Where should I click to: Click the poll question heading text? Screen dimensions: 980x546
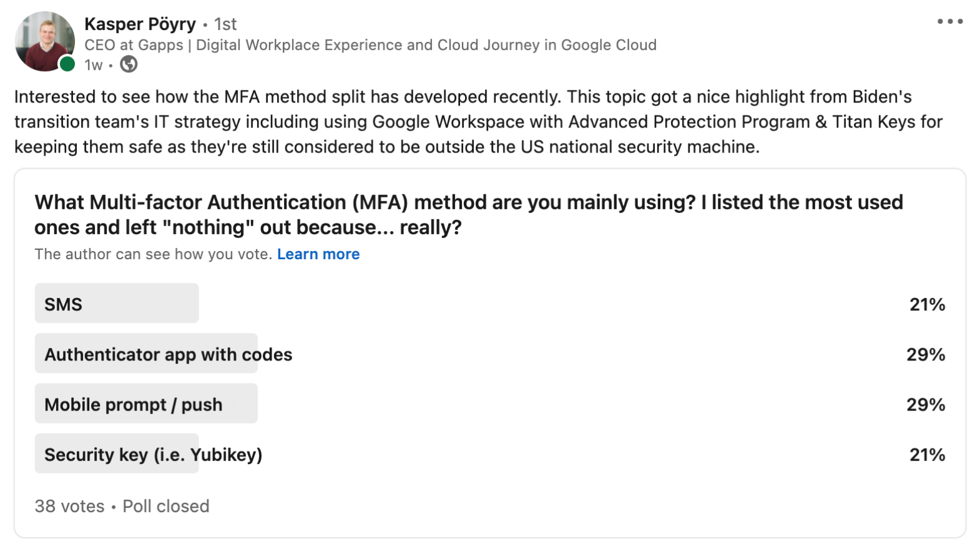pos(469,214)
